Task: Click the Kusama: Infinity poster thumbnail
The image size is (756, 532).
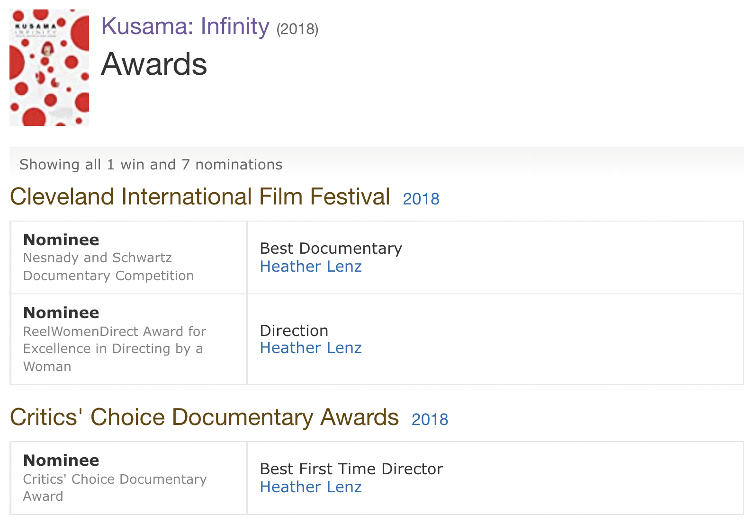Action: pyautogui.click(x=49, y=68)
